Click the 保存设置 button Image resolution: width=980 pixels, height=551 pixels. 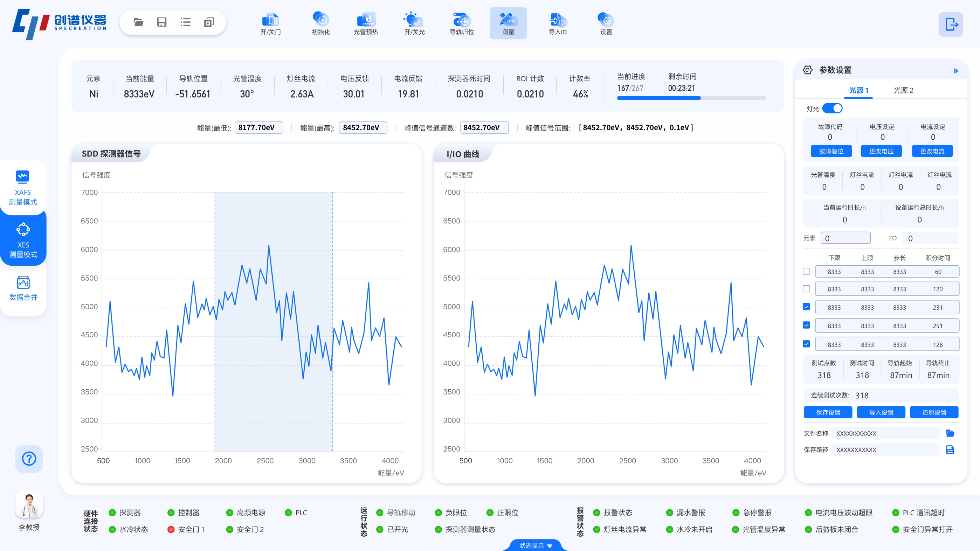point(828,412)
